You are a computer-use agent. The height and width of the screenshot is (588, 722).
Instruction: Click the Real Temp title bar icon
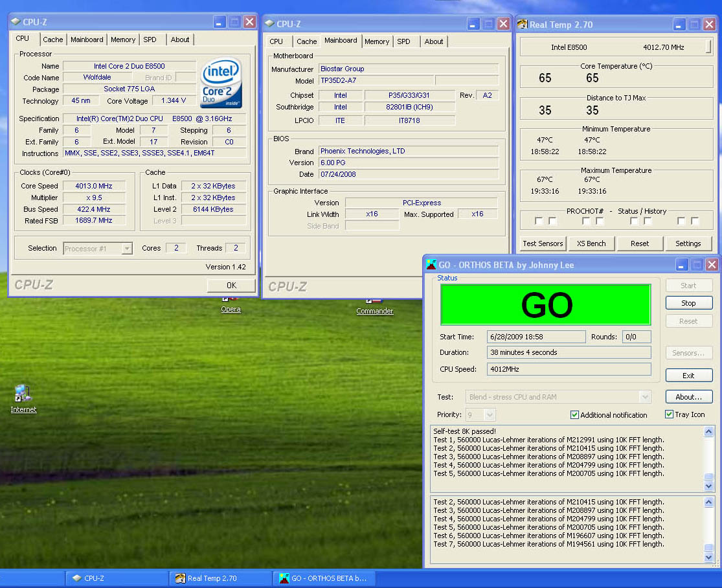pyautogui.click(x=523, y=25)
